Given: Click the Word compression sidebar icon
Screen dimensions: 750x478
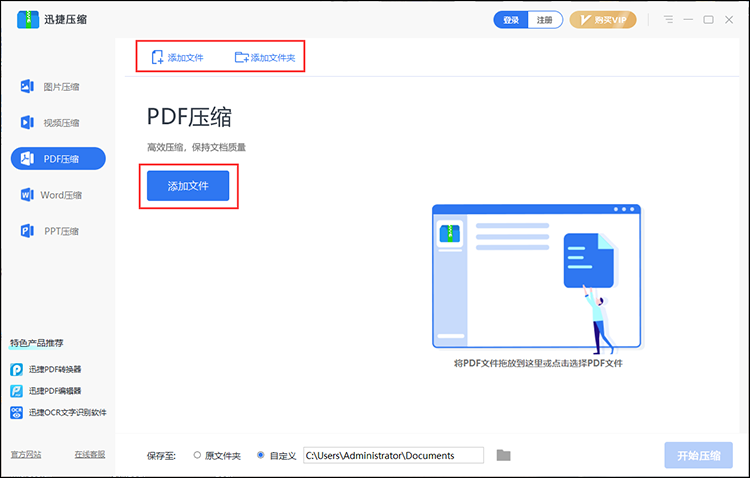Looking at the screenshot, I should 27,195.
